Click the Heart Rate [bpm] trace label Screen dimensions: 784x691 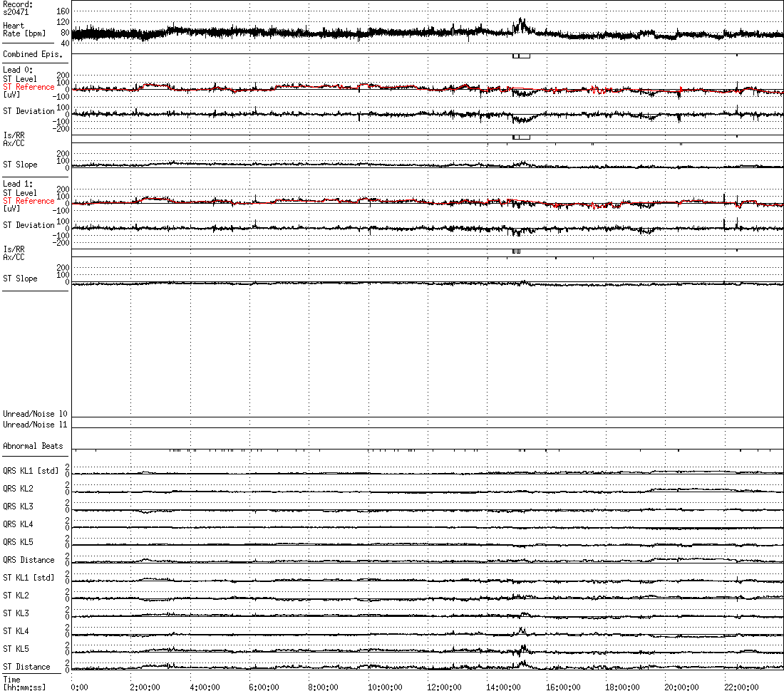tap(24, 29)
